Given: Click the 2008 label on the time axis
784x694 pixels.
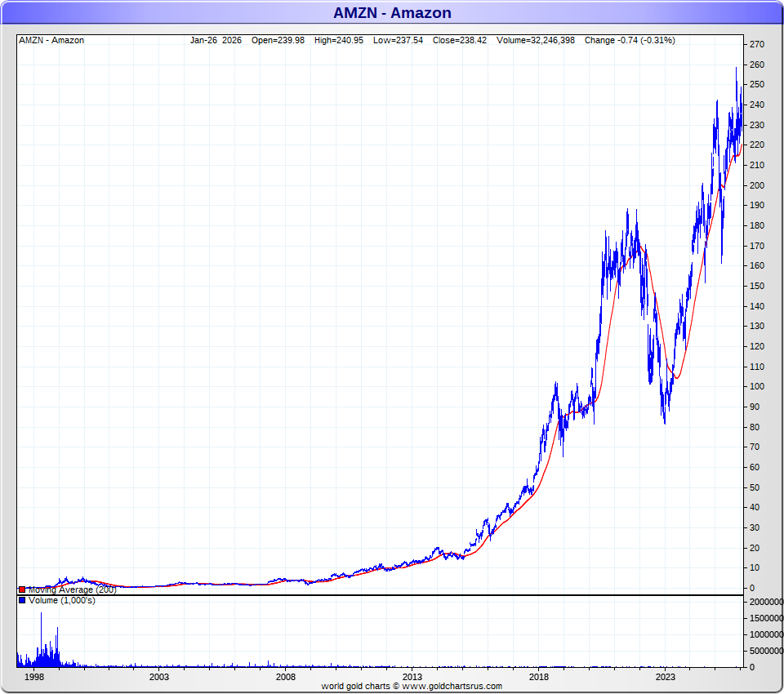Looking at the screenshot, I should pyautogui.click(x=286, y=677).
